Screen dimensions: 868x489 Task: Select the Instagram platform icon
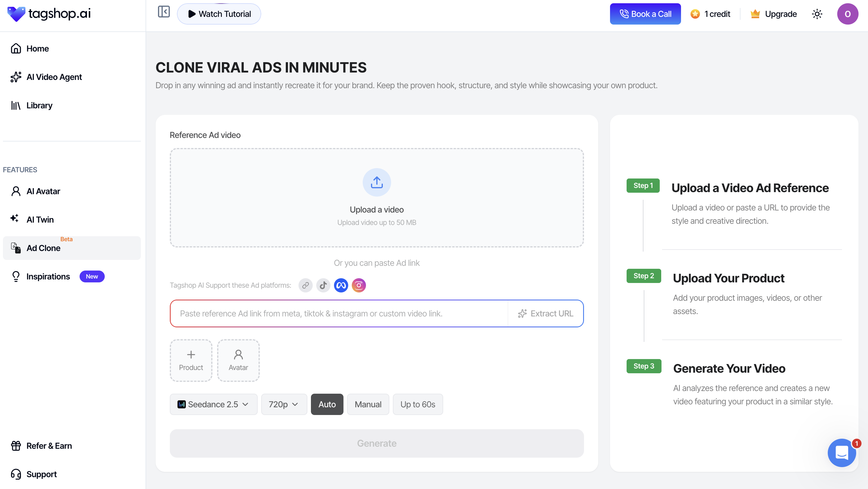(x=359, y=285)
